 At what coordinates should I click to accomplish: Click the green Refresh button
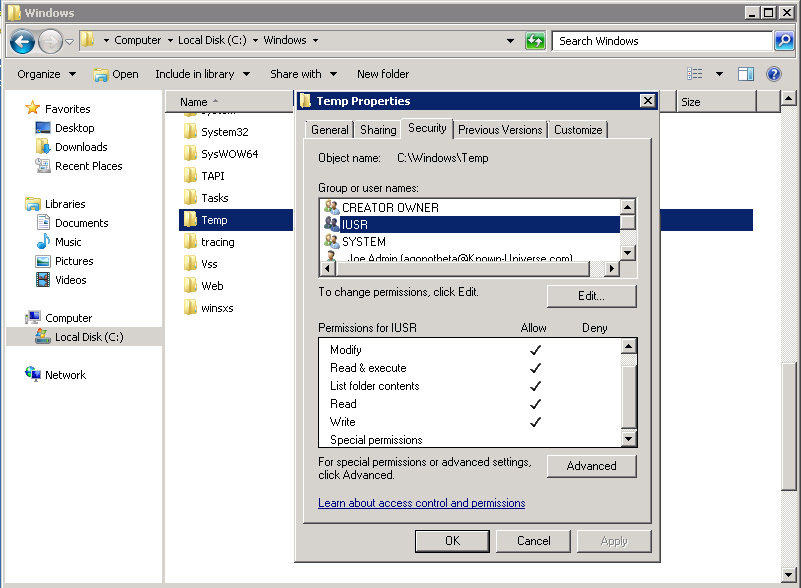point(535,41)
